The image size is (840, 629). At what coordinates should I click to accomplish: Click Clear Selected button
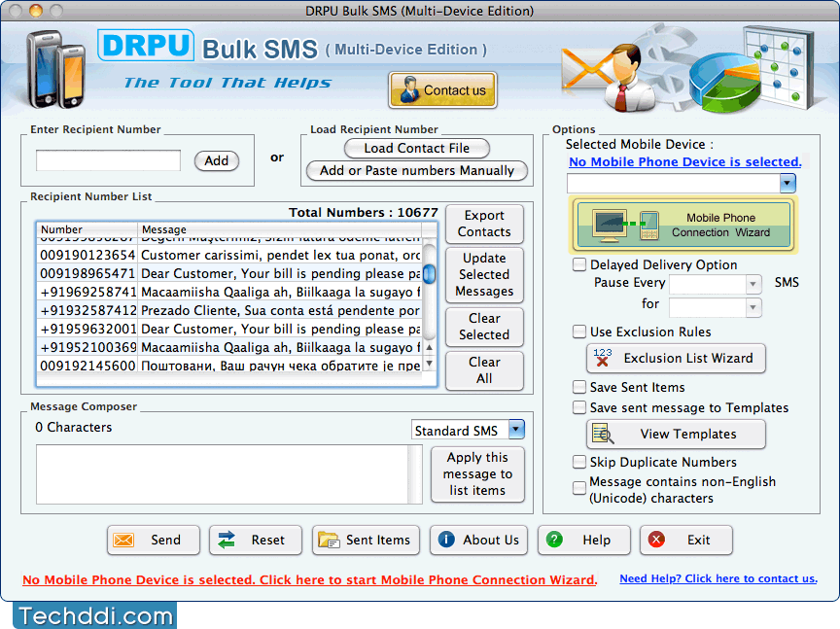(x=484, y=327)
